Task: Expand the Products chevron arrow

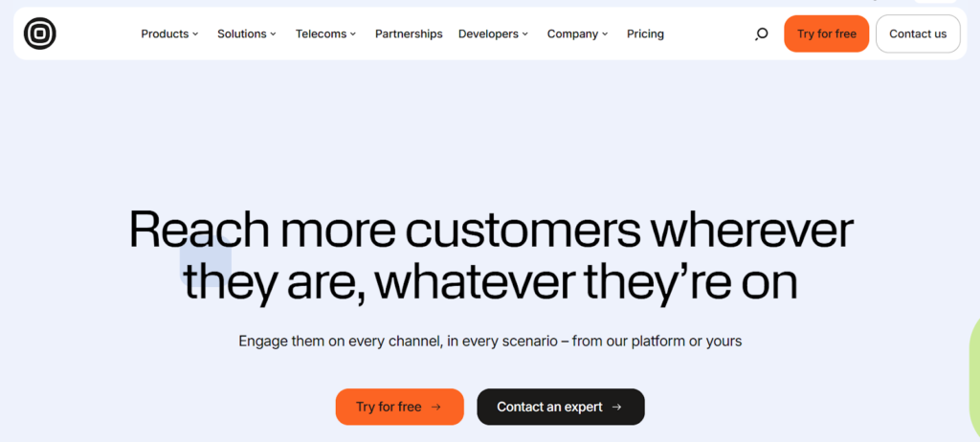Action: click(195, 34)
